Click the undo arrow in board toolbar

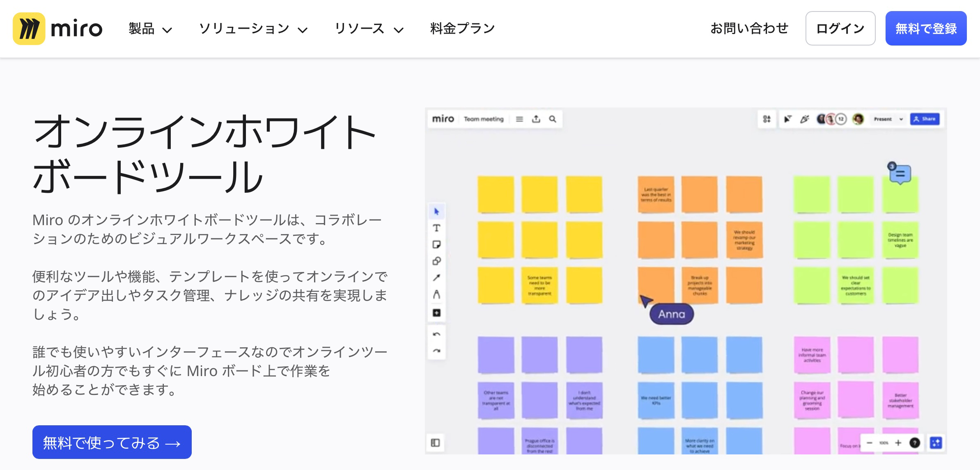[x=436, y=334]
